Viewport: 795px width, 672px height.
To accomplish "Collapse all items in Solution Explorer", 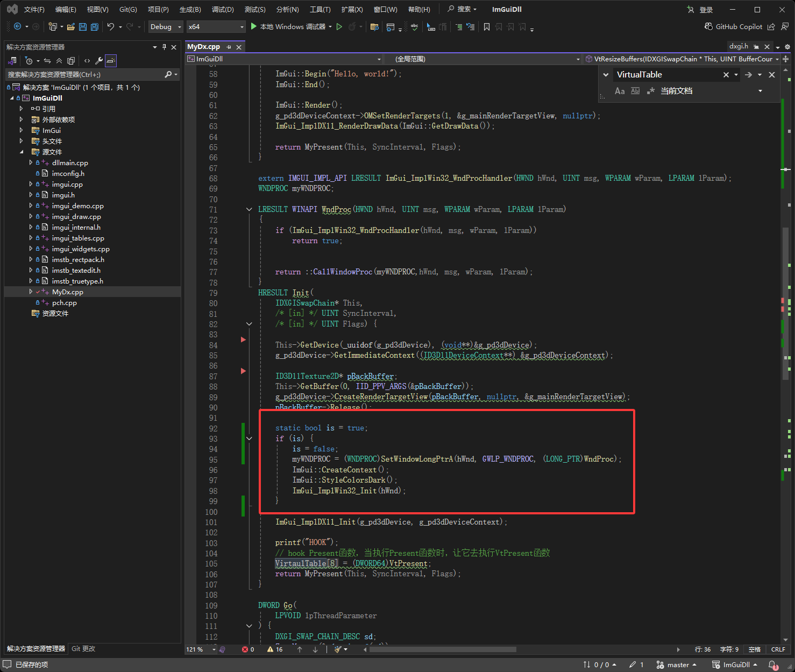I will [x=59, y=61].
